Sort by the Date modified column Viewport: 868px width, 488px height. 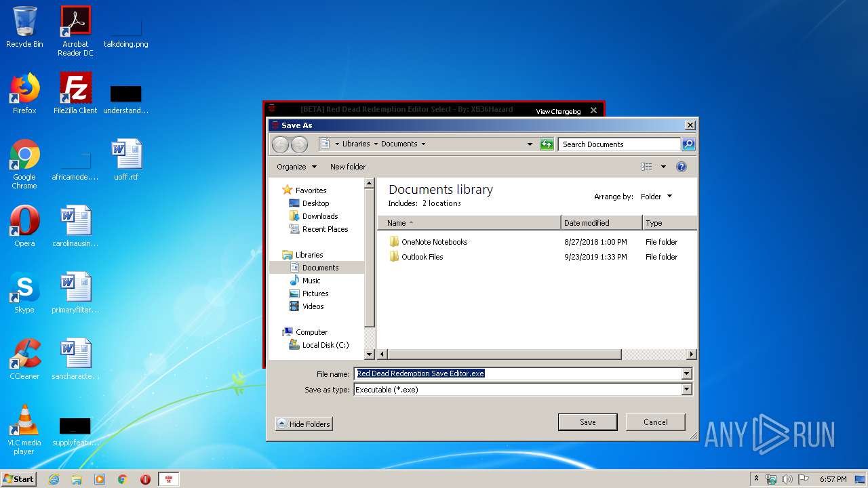coord(602,223)
